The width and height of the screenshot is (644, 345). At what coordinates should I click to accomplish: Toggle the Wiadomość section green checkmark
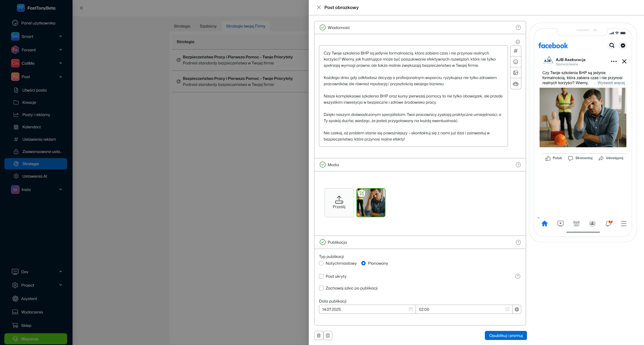pos(323,28)
